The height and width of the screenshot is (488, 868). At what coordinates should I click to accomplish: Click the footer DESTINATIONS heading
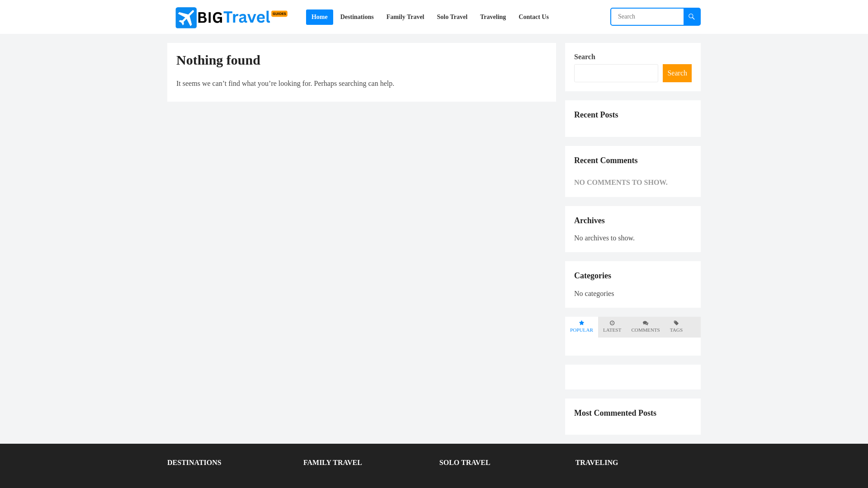tap(194, 463)
